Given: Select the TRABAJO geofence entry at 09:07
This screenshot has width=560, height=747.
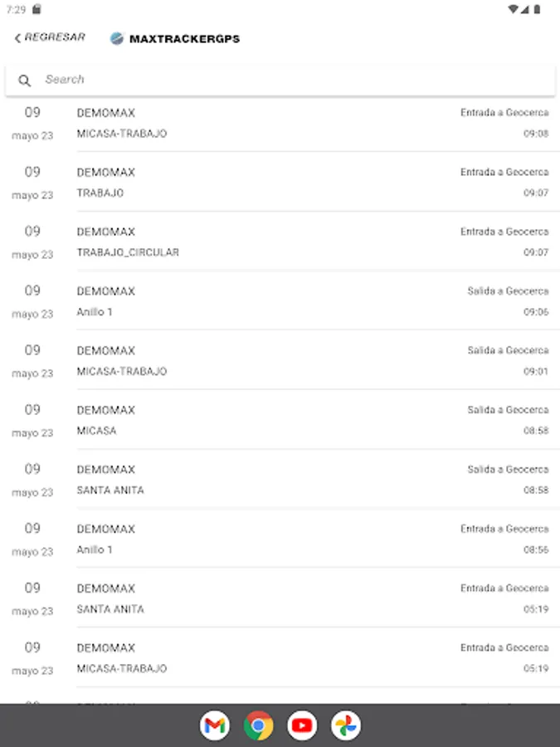Looking at the screenshot, I should click(x=312, y=183).
